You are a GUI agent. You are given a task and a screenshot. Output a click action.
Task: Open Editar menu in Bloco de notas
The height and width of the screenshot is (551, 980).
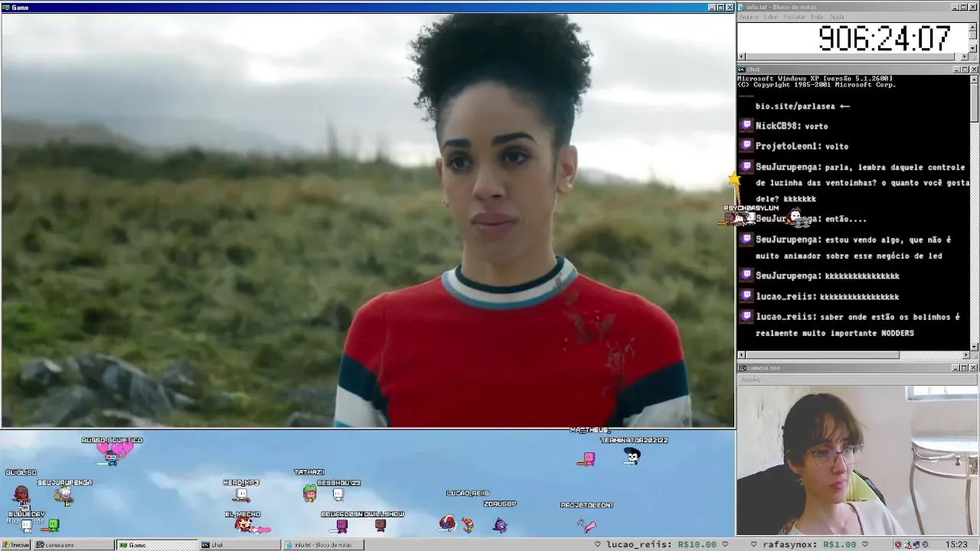click(770, 17)
